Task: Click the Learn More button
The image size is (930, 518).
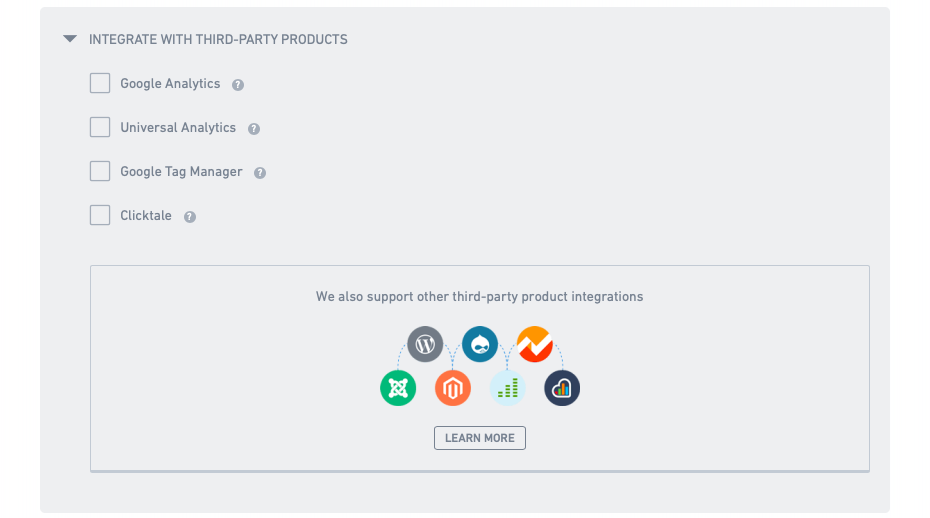Action: pyautogui.click(x=479, y=438)
